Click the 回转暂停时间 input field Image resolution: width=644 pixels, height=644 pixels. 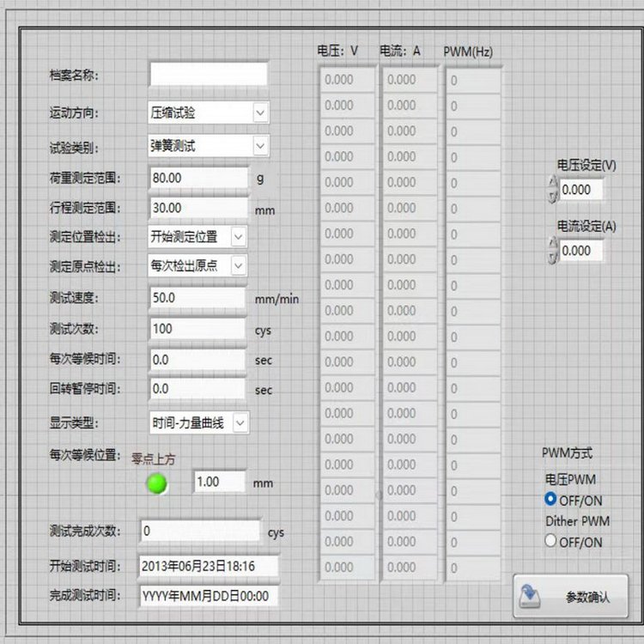tap(198, 388)
